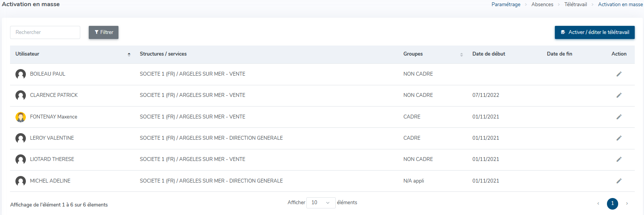Go to the next results page
The width and height of the screenshot is (644, 215).
(x=627, y=203)
